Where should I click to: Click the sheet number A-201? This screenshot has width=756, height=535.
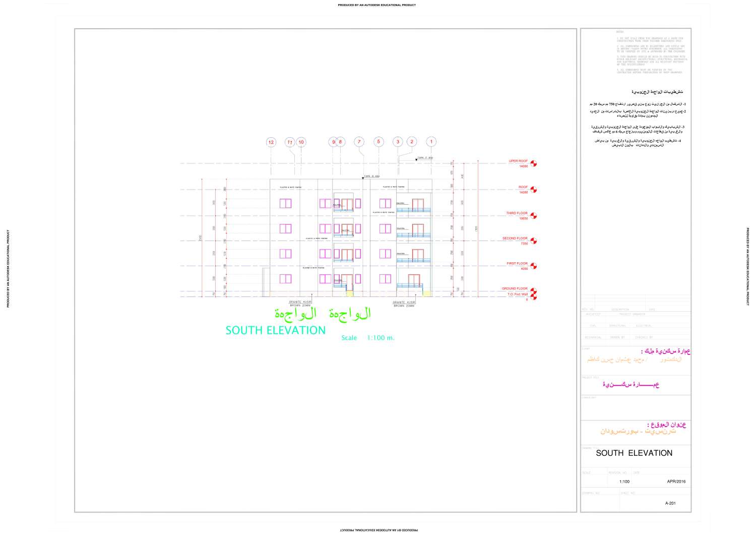coord(670,503)
